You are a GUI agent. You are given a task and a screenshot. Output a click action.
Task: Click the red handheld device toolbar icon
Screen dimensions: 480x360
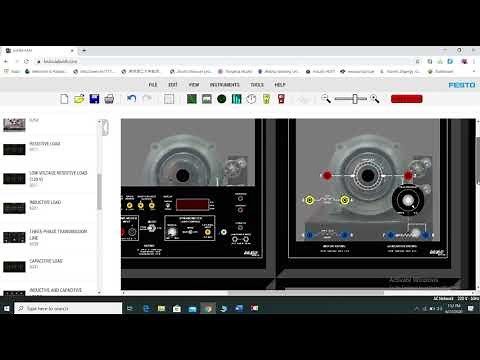281,99
